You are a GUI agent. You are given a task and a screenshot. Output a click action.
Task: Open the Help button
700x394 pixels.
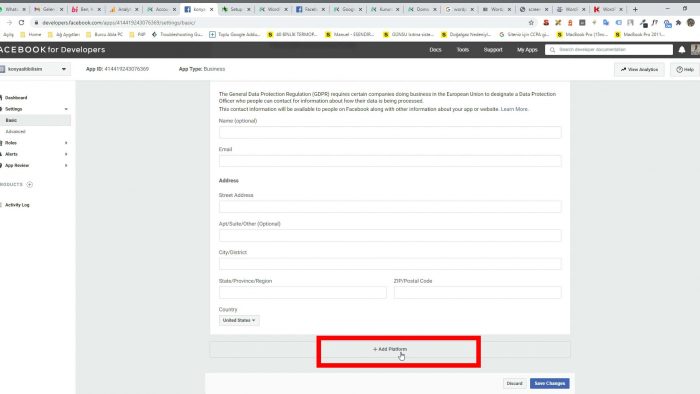(x=685, y=70)
